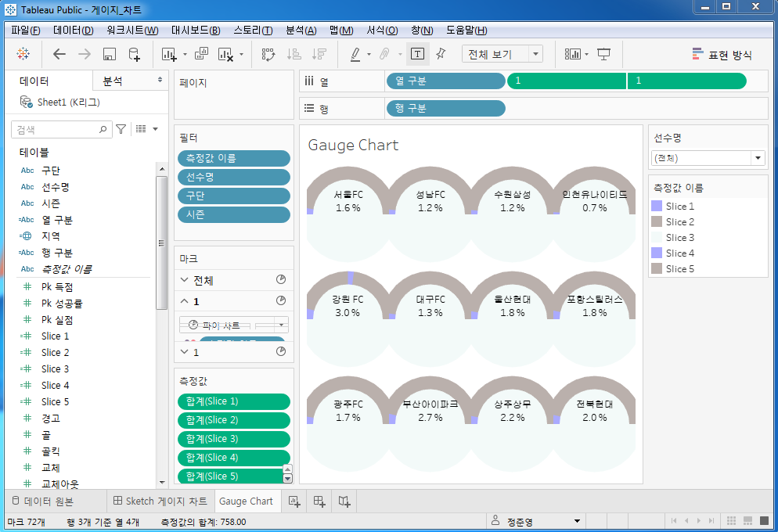Click the 열 구분 pill on columns shelf
Image resolution: width=778 pixels, height=532 pixels.
coord(445,81)
